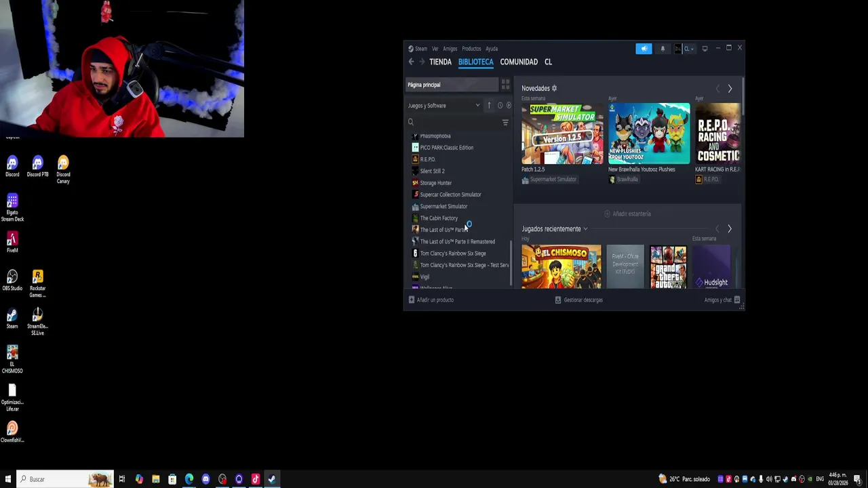Open Gestionar descargas
The width and height of the screenshot is (868, 488).
click(x=578, y=300)
